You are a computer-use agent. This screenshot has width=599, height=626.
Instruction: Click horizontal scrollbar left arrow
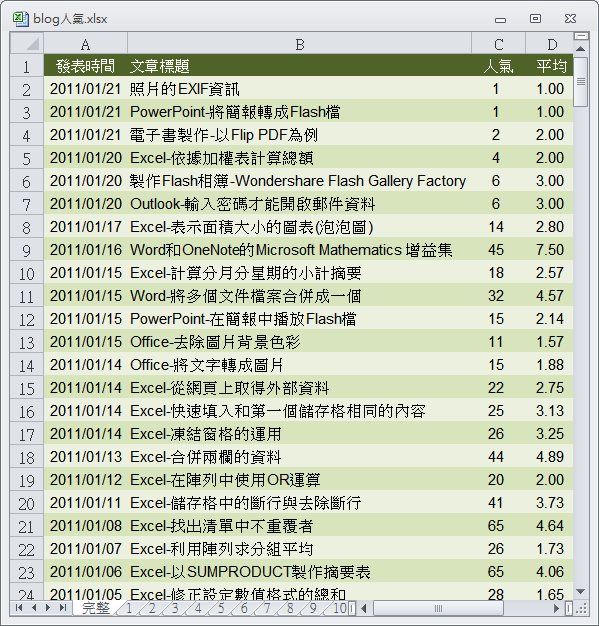click(x=364, y=608)
